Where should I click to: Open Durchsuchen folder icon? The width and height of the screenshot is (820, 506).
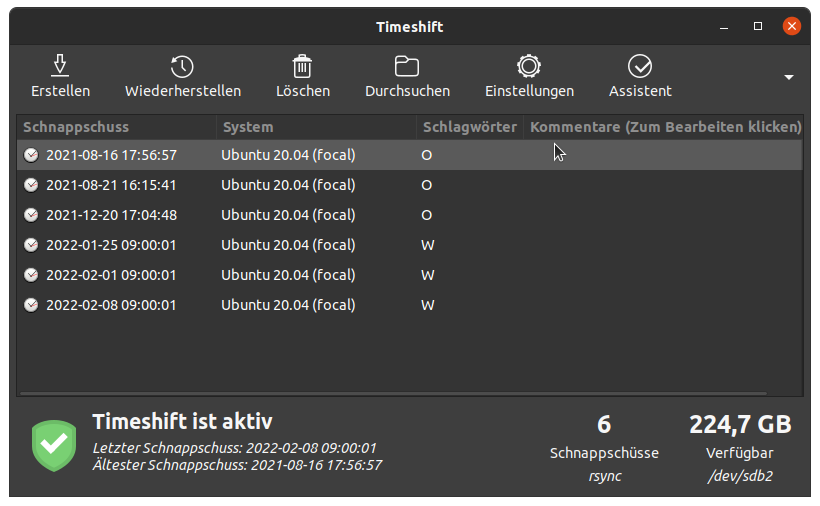[407, 66]
